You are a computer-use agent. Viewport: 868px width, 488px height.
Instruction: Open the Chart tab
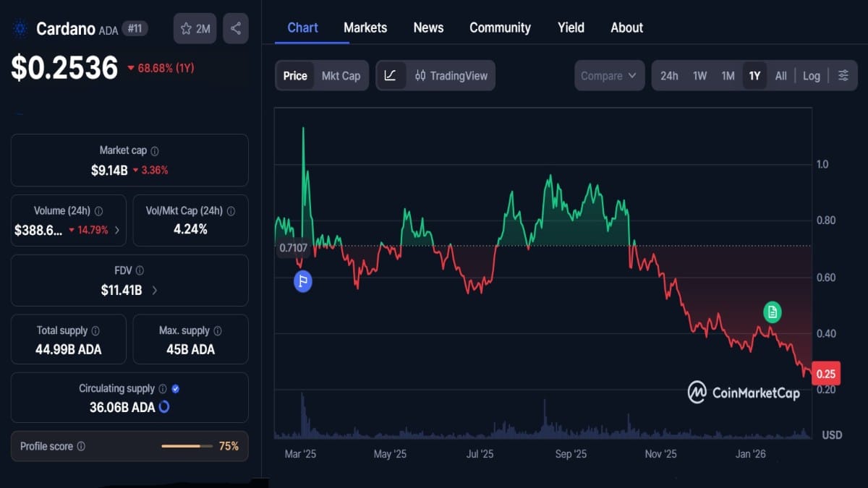click(x=302, y=27)
